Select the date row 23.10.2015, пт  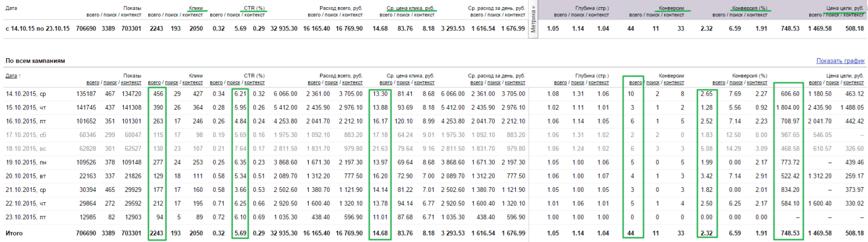26,217
